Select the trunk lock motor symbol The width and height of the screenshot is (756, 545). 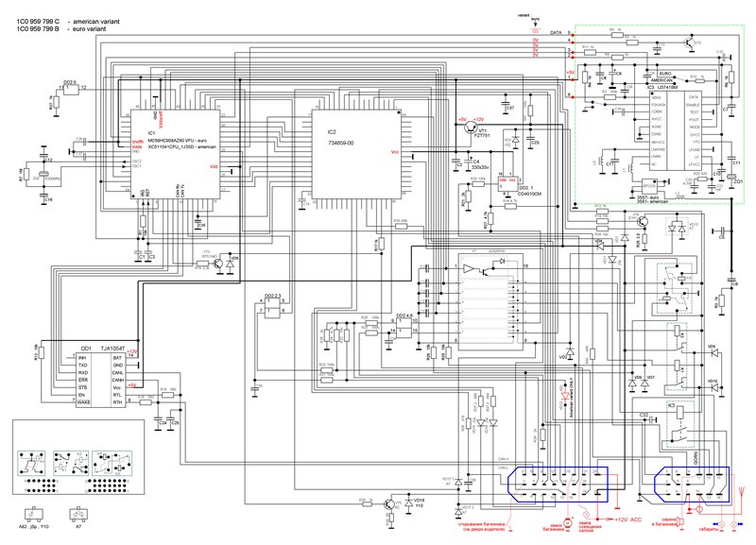(568, 521)
